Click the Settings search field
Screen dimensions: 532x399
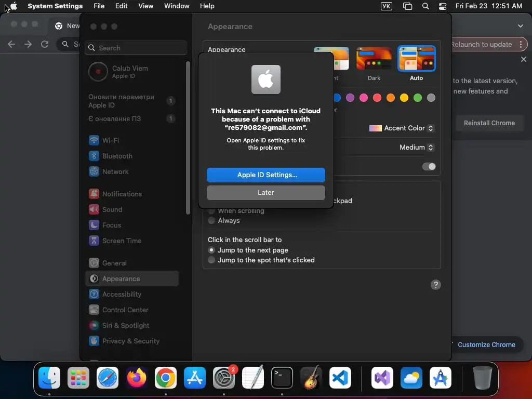tap(136, 48)
